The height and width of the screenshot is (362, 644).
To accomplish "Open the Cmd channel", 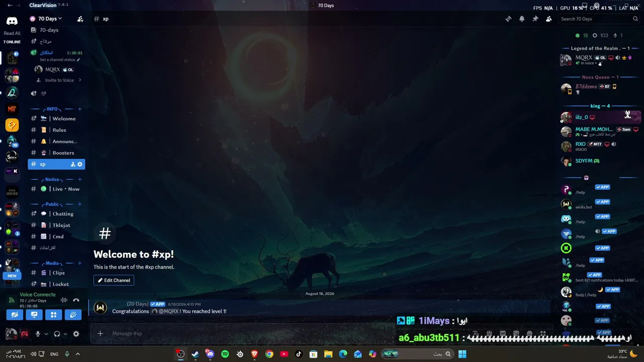I will [x=56, y=237].
